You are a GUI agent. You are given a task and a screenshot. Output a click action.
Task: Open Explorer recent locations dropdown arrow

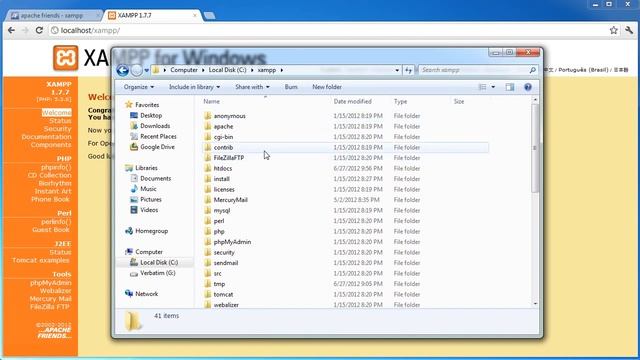(147, 71)
